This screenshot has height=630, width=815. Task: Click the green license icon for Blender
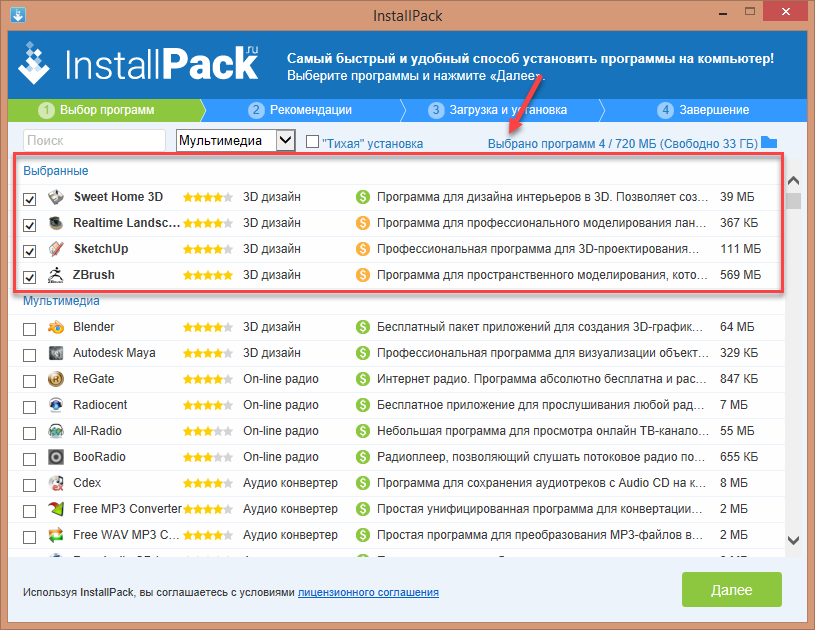363,327
